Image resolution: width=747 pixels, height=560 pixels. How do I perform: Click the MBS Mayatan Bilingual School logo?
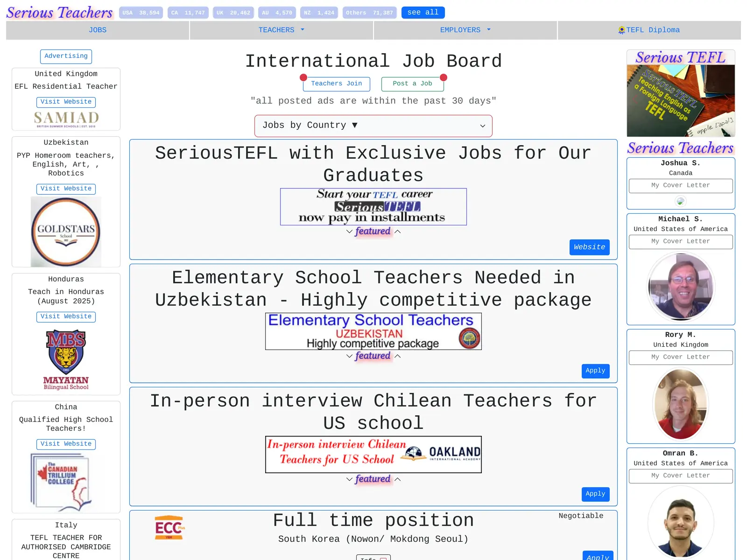click(66, 359)
